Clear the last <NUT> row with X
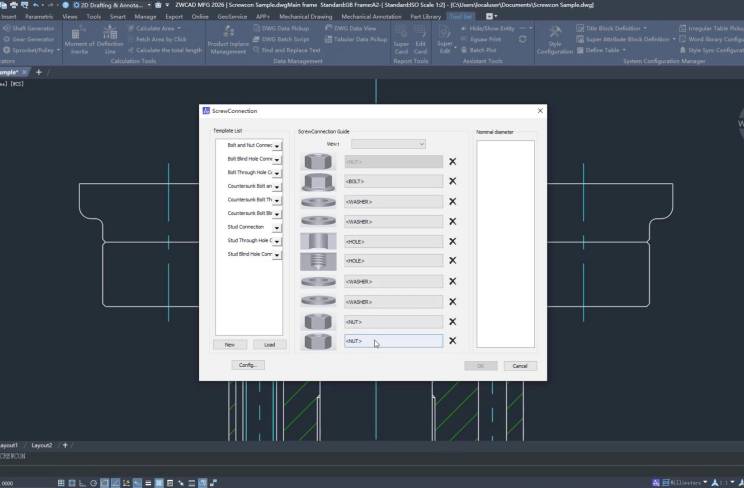The image size is (744, 488). tap(452, 341)
